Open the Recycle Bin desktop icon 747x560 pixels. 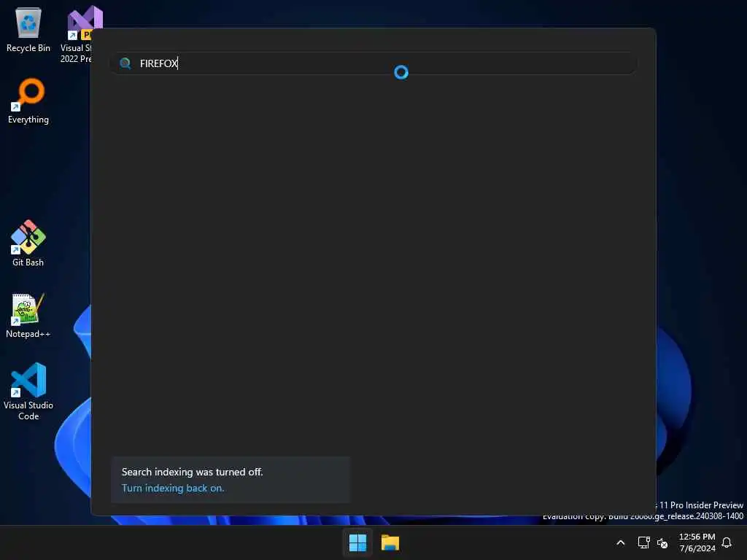click(x=28, y=29)
